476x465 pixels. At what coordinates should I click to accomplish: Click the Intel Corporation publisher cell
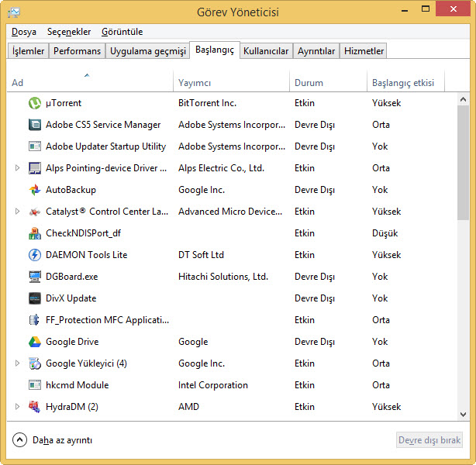pyautogui.click(x=213, y=385)
